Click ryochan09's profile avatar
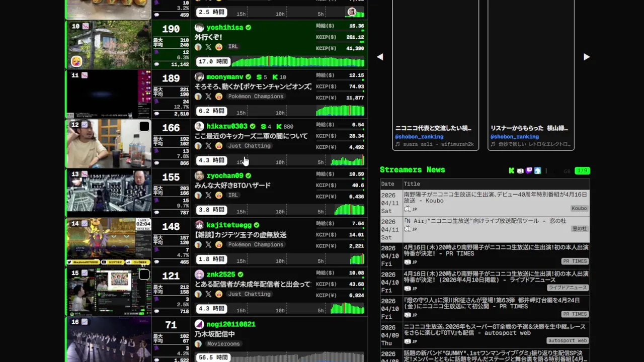Image resolution: width=644 pixels, height=362 pixels. 199,175
